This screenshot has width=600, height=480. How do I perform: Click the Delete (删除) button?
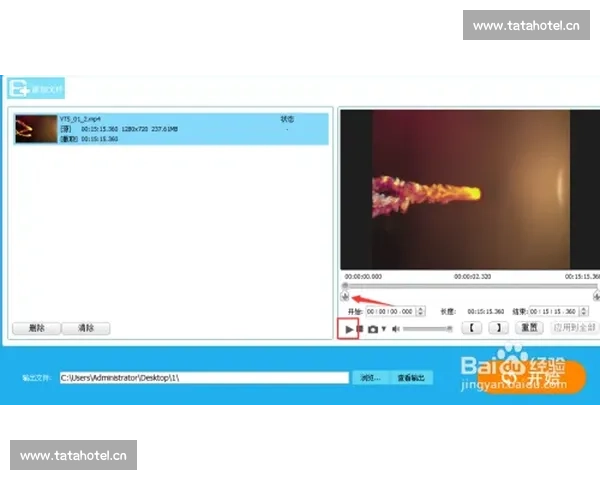[36, 328]
